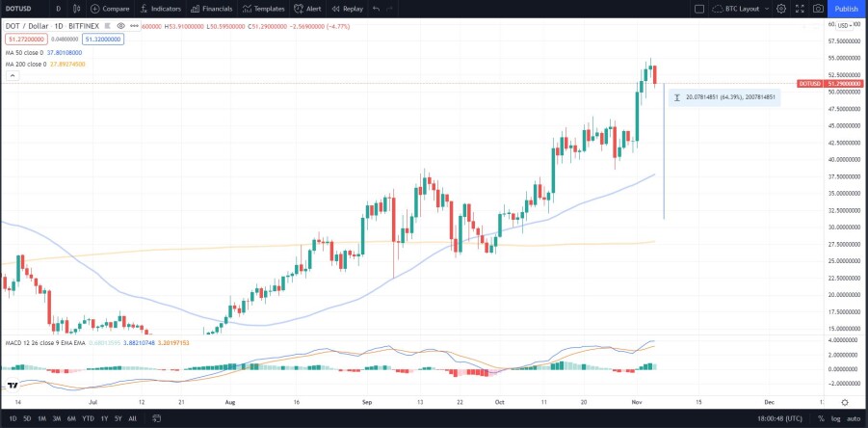Open the Indicators dialog
Viewport: 868px width, 428px height.
[161, 9]
